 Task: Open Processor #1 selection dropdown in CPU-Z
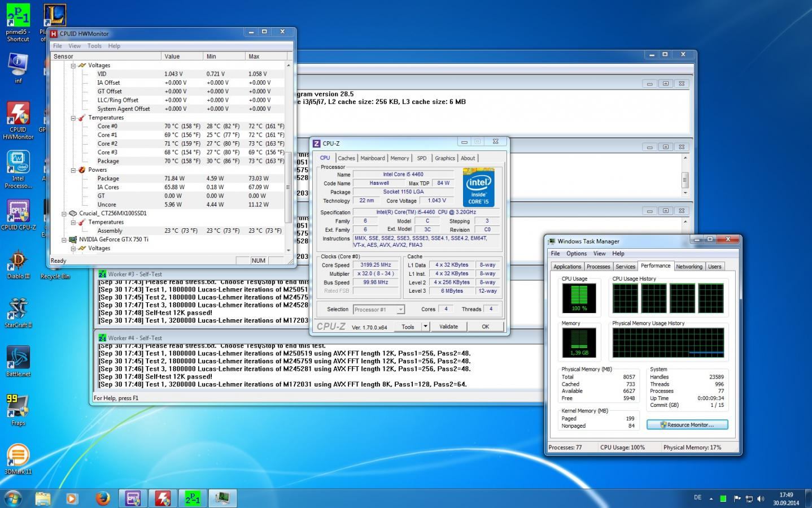(400, 310)
